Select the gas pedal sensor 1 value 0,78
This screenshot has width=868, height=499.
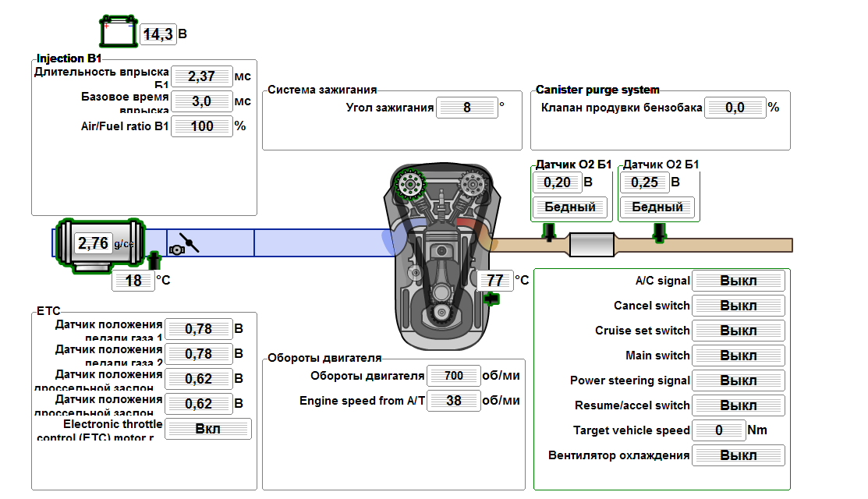198,329
